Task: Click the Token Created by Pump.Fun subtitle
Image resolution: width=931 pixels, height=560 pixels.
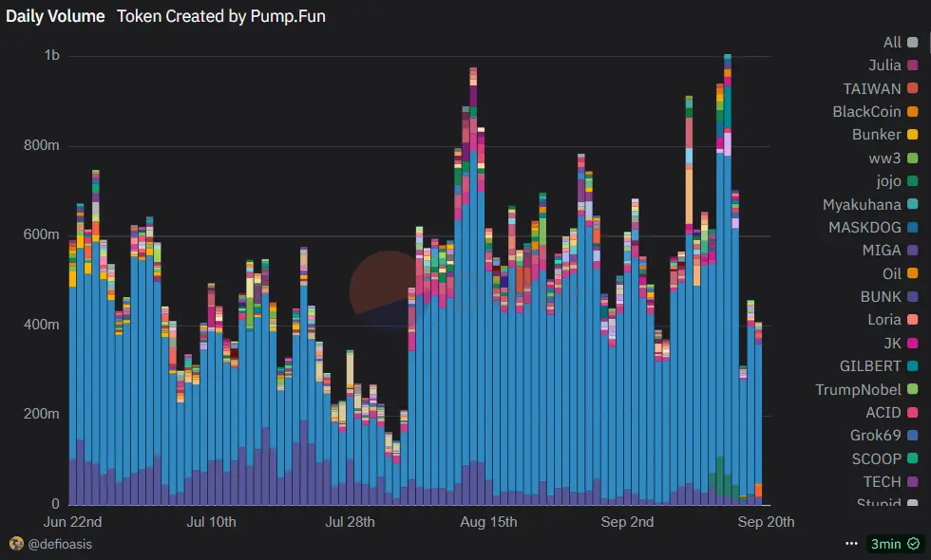Action: coord(220,16)
